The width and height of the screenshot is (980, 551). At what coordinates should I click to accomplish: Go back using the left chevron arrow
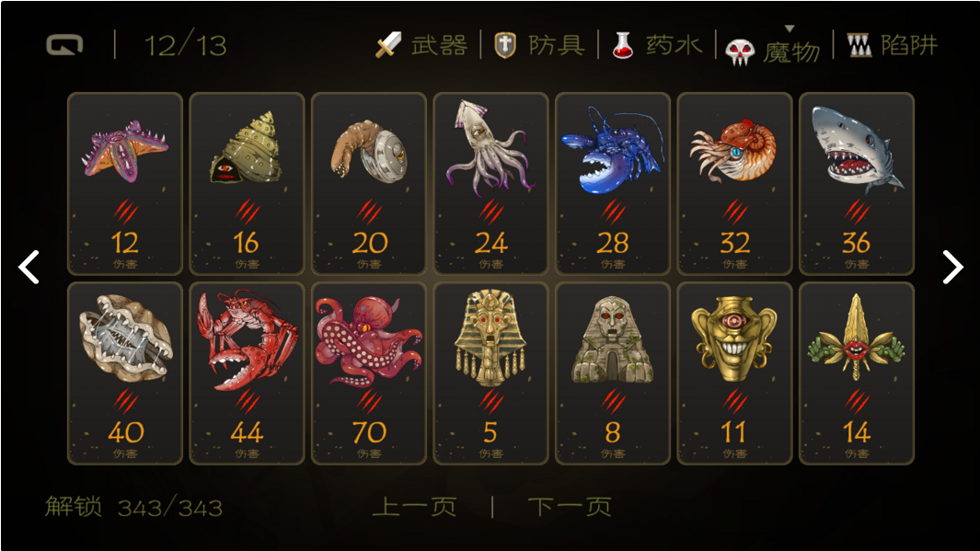(x=29, y=268)
